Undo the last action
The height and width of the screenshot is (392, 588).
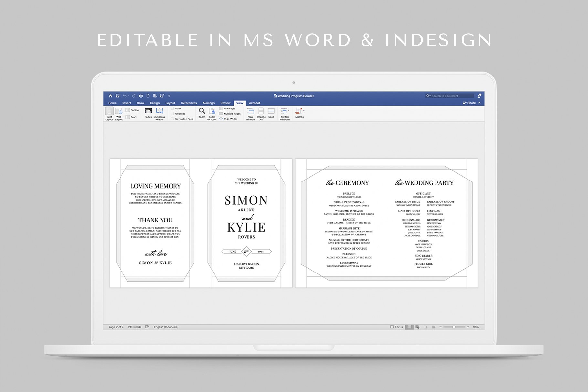(x=124, y=96)
